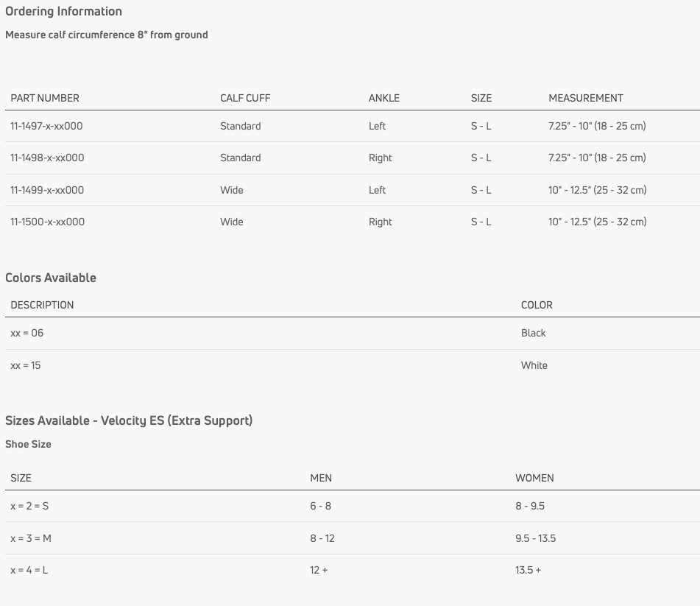Click the Ordering Information heading

pos(63,11)
